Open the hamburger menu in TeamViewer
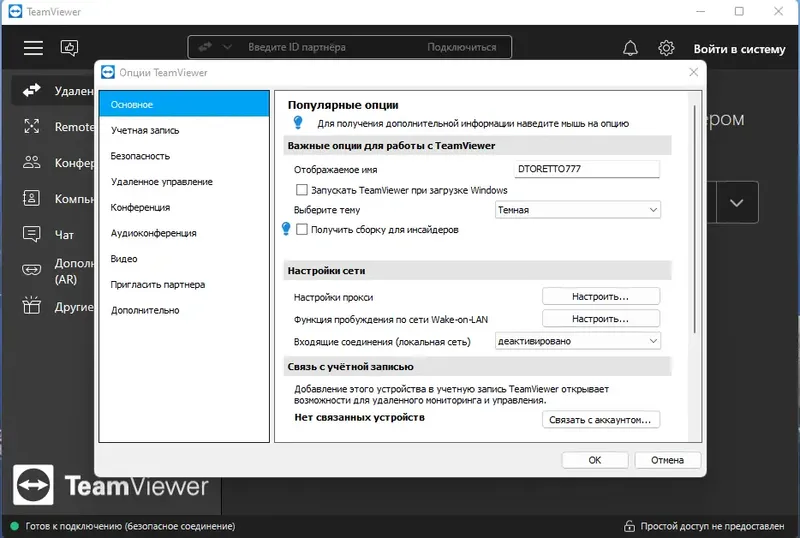The width and height of the screenshot is (800, 538). tap(33, 48)
